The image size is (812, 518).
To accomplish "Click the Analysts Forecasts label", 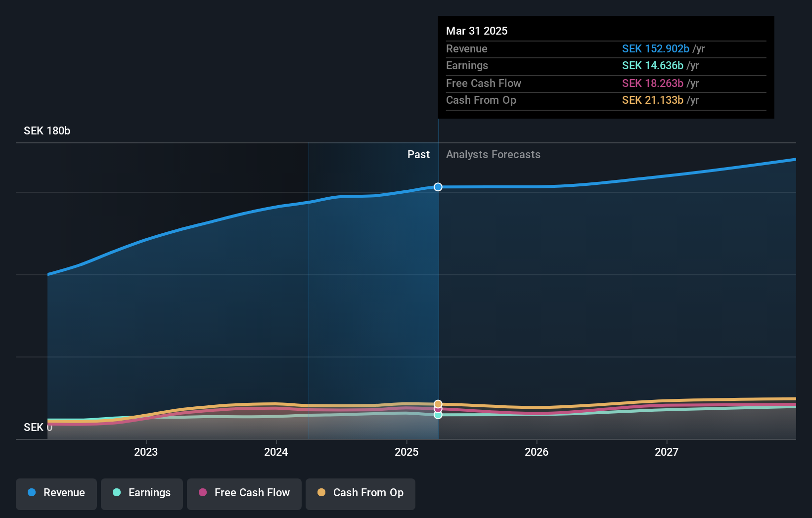I will coord(493,154).
